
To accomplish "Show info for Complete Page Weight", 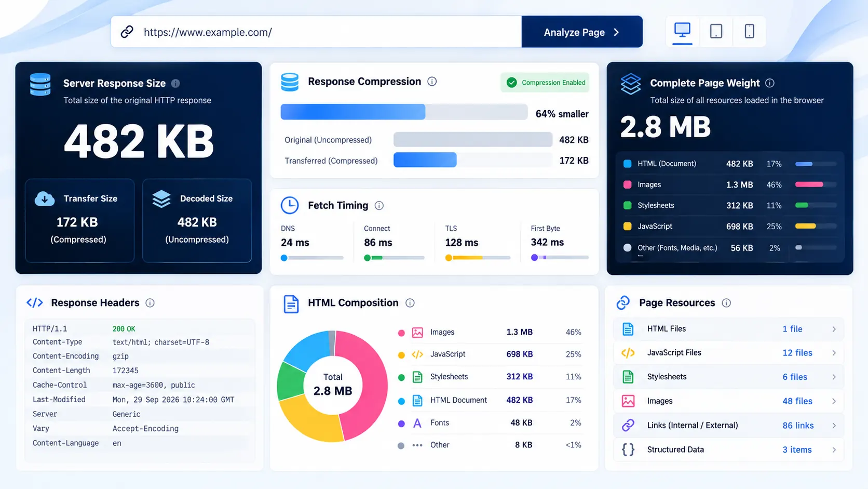I will [770, 83].
